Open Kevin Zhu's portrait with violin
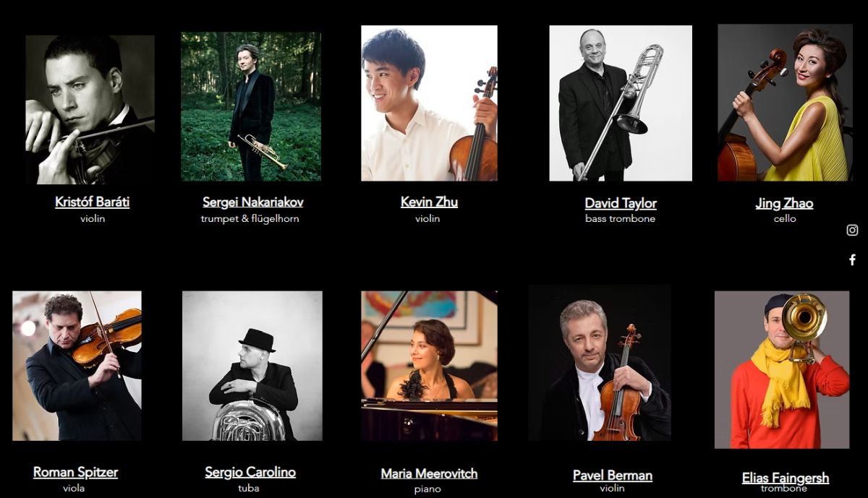Image resolution: width=868 pixels, height=498 pixels. (x=429, y=103)
